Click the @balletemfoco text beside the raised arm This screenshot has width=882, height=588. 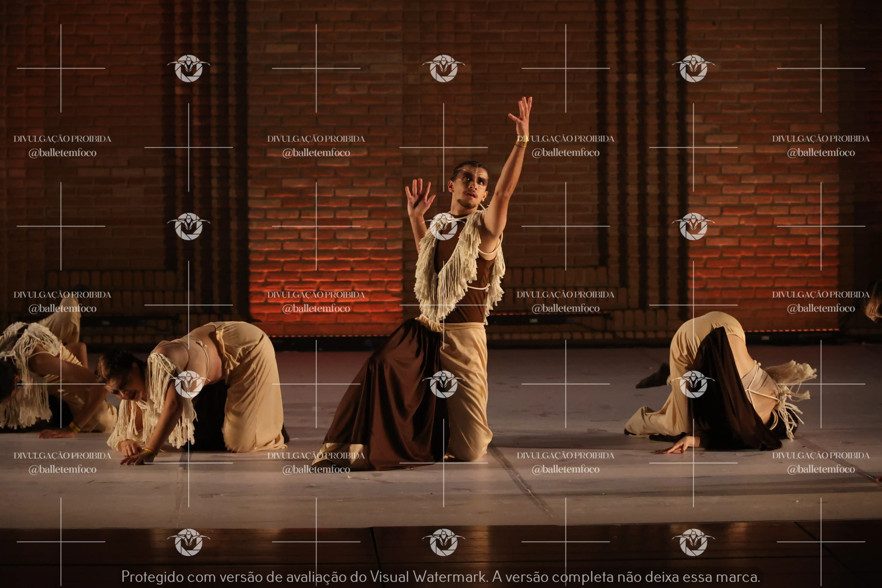point(565,153)
